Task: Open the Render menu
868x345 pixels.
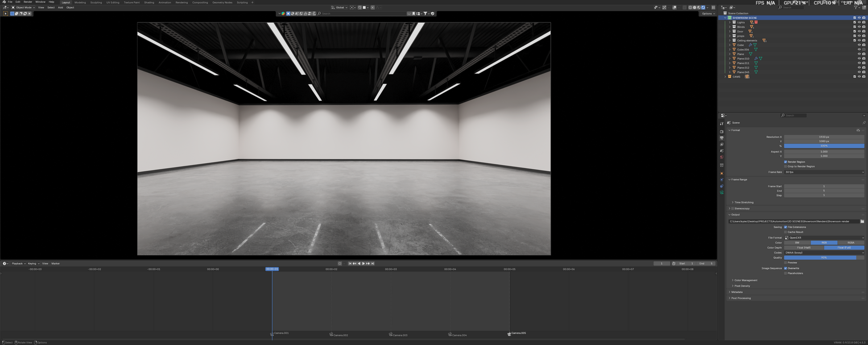Action: 28,2
